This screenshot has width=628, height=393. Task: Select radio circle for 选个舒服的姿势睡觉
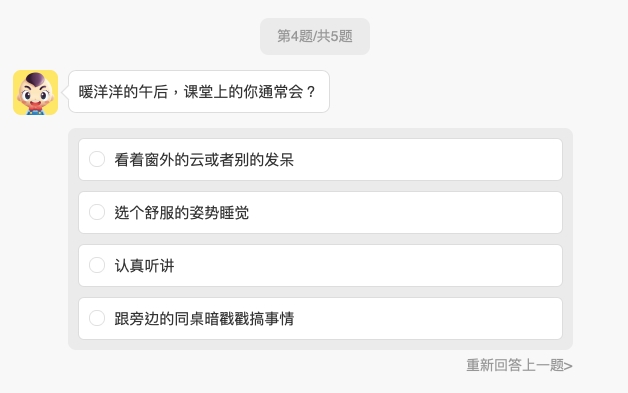[x=97, y=212]
